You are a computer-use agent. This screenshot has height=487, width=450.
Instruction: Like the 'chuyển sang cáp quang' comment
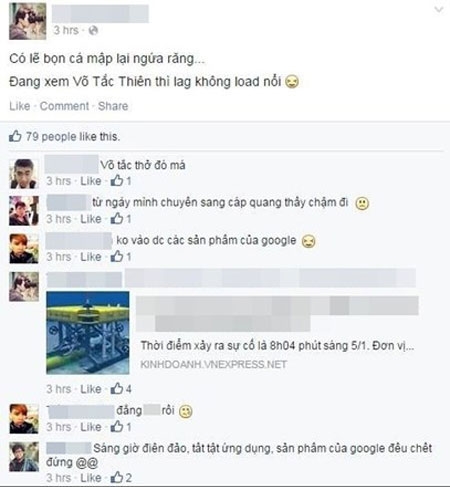point(91,219)
